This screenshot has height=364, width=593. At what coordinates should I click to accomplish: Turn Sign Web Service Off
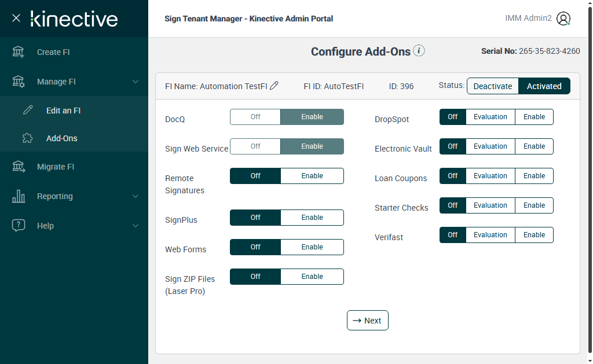255,146
